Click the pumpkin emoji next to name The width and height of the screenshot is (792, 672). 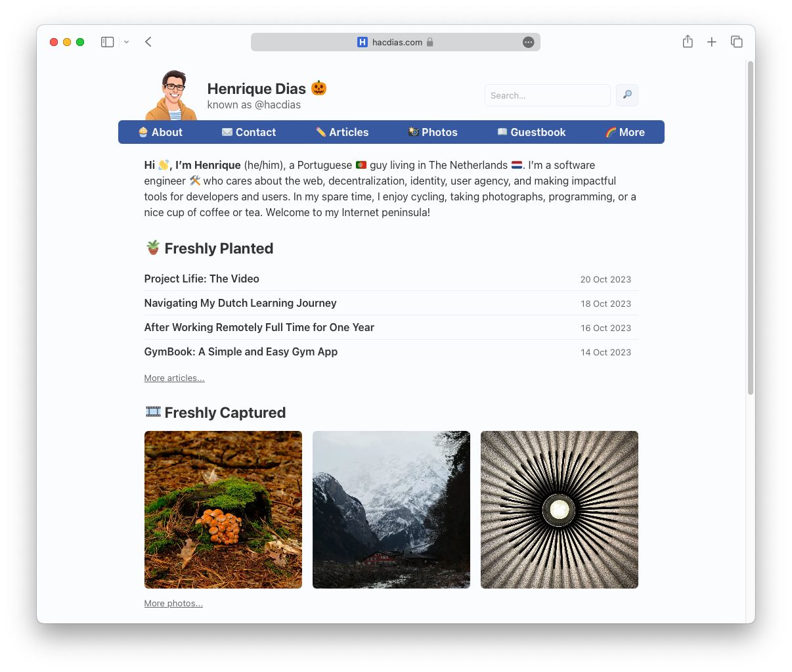319,88
